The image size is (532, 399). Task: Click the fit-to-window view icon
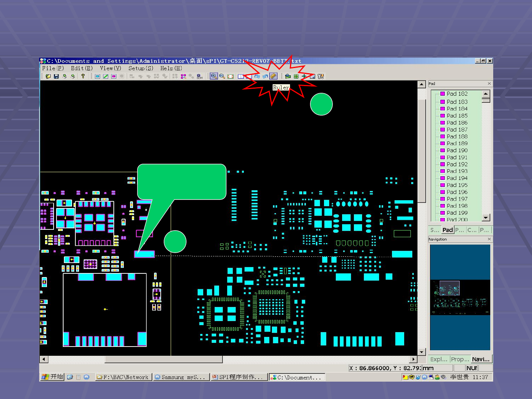pos(231,76)
